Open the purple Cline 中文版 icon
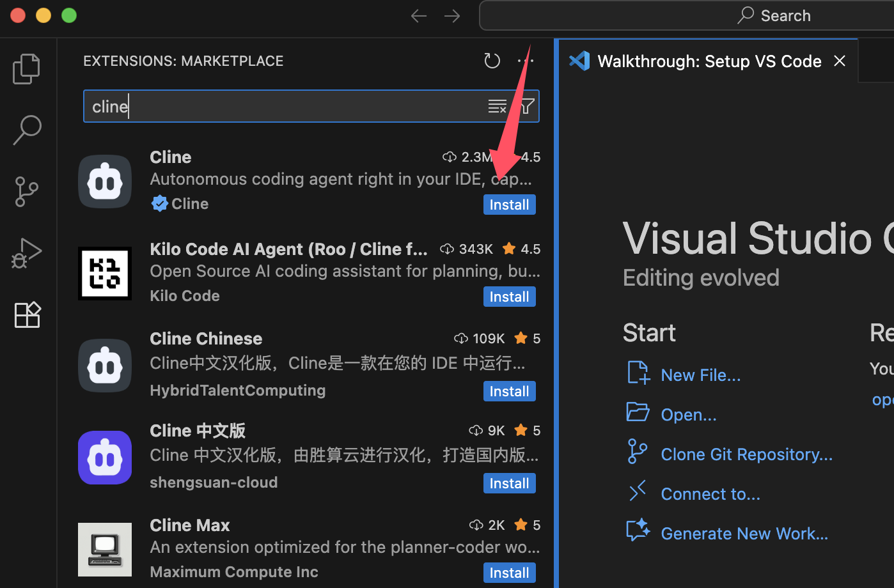This screenshot has height=588, width=894. [105, 458]
